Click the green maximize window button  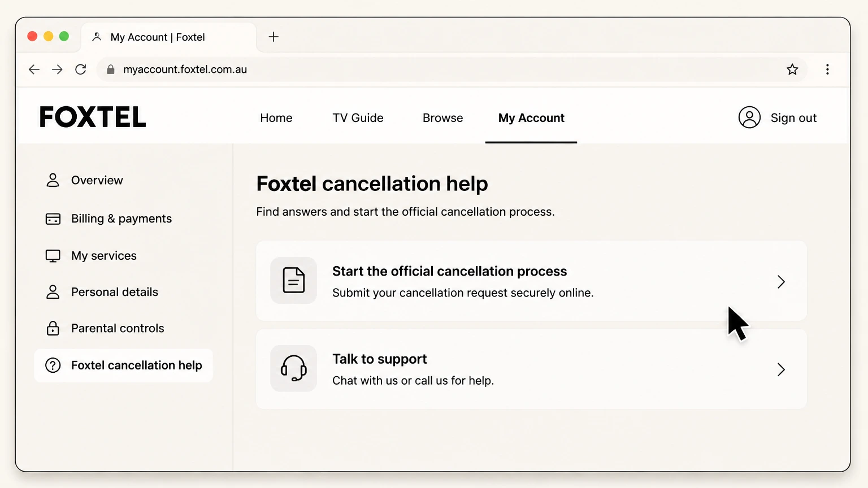pos(64,36)
